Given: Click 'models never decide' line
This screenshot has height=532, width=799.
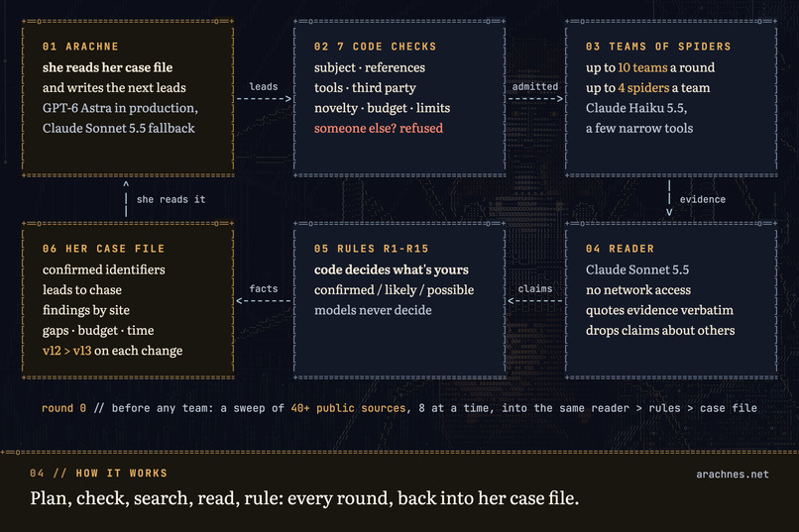Looking at the screenshot, I should tap(373, 310).
